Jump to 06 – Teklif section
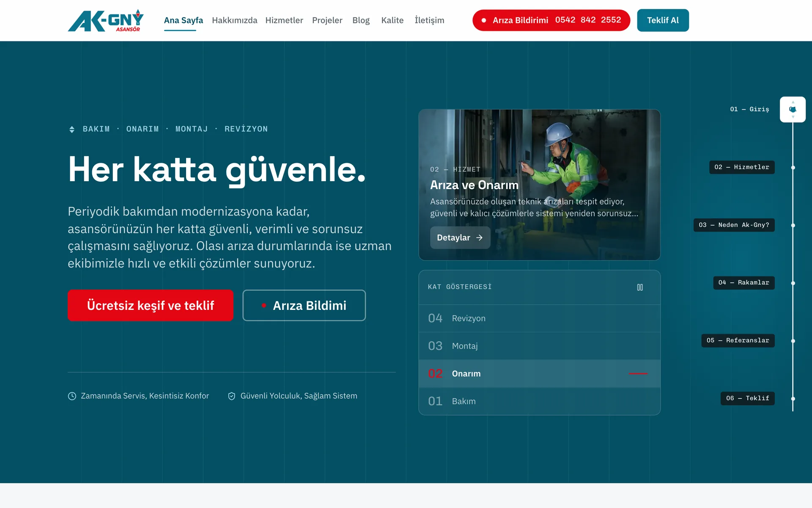 pos(748,398)
